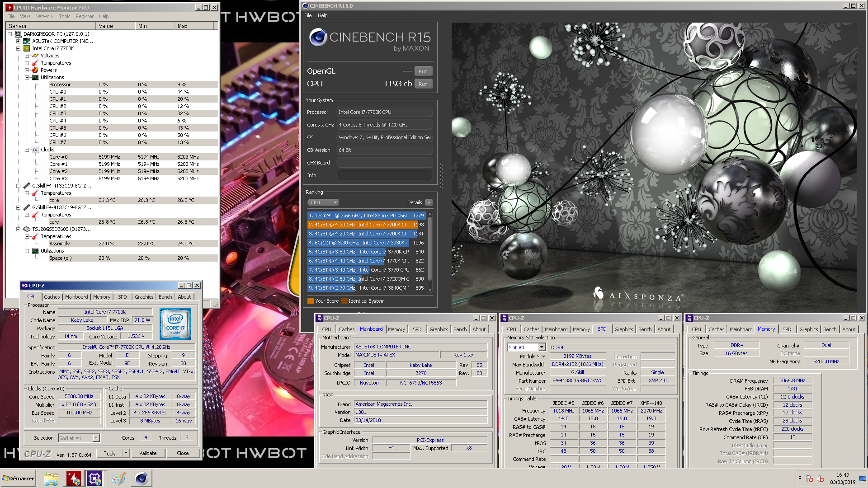868x488 pixels.
Task: Open the Network menu in HWMonitor
Action: click(44, 16)
